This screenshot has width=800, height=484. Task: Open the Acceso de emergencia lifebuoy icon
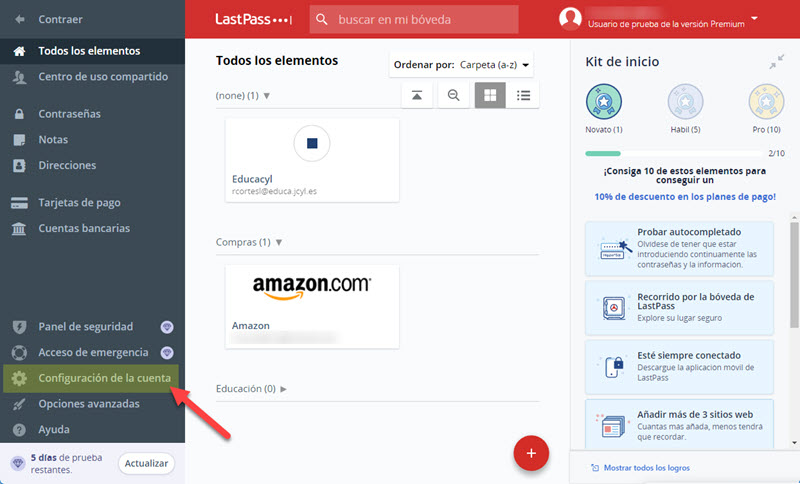click(19, 352)
